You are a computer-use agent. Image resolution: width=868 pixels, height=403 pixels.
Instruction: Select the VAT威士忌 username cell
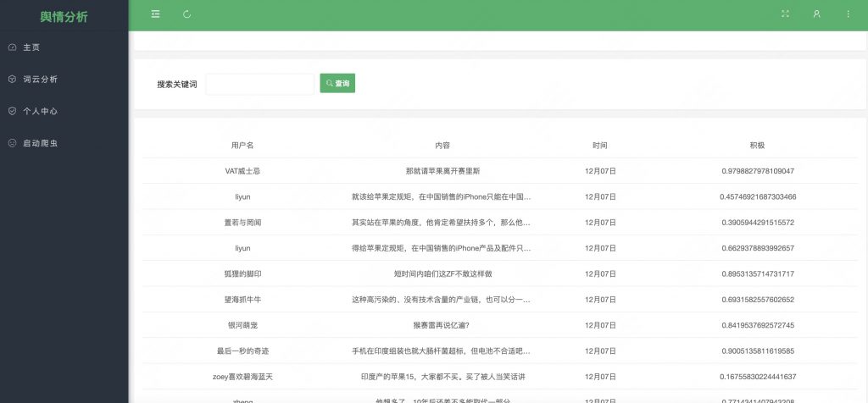pos(242,171)
